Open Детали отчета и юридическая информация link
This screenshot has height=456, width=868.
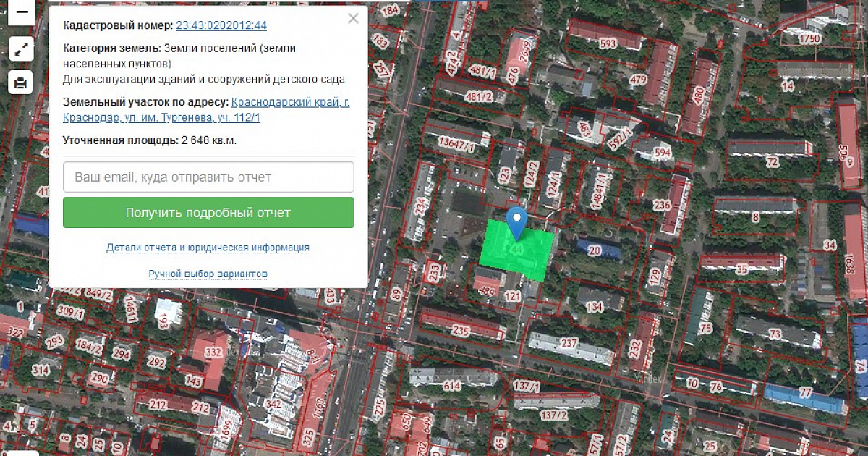pyautogui.click(x=208, y=248)
